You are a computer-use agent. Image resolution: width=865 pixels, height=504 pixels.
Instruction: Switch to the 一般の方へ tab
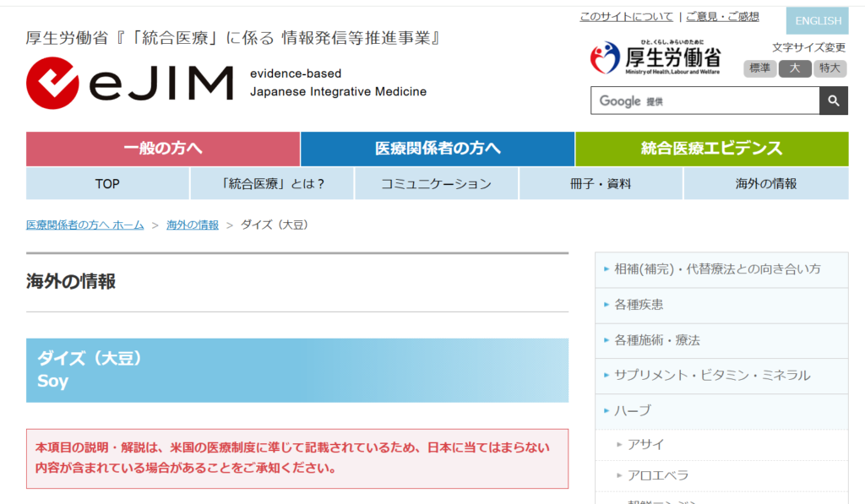pos(163,148)
